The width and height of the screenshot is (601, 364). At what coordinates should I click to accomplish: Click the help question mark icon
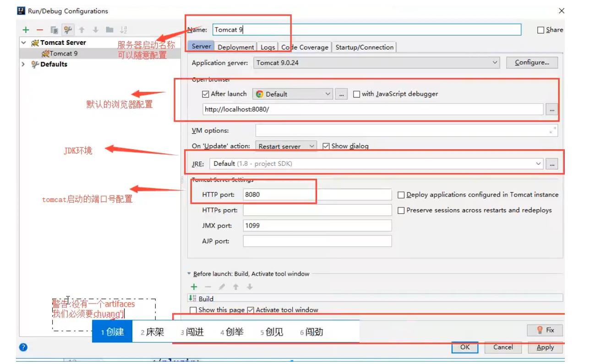coord(23,347)
